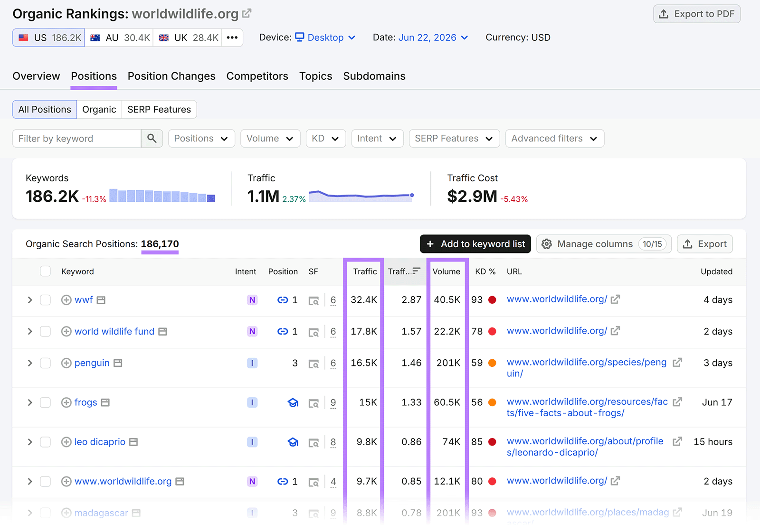Open SERP snapshot icon beside penguin keyword
The height and width of the screenshot is (532, 760).
(118, 363)
